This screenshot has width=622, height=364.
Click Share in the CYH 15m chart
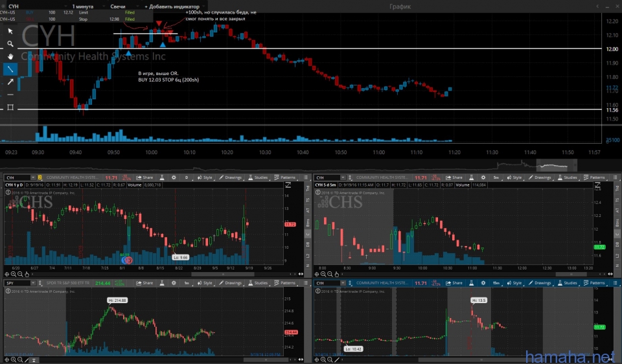[x=454, y=283]
